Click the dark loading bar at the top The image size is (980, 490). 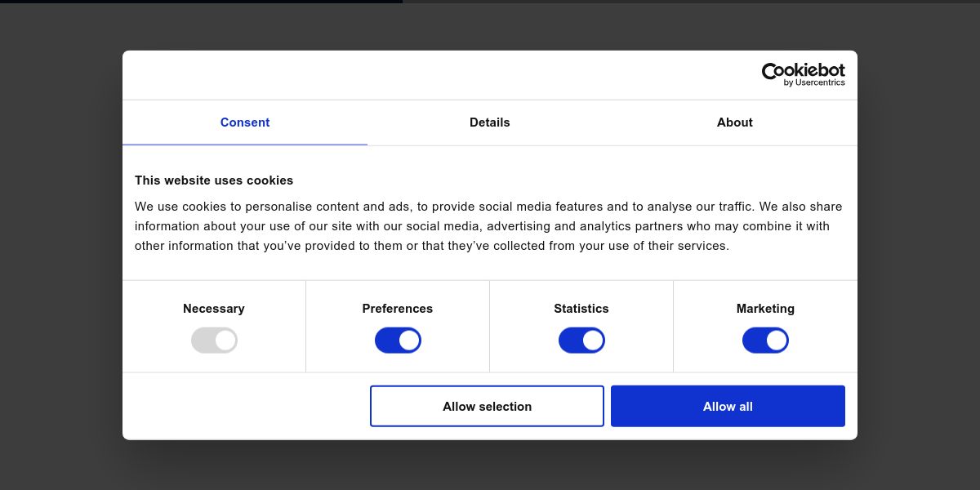pos(201,2)
